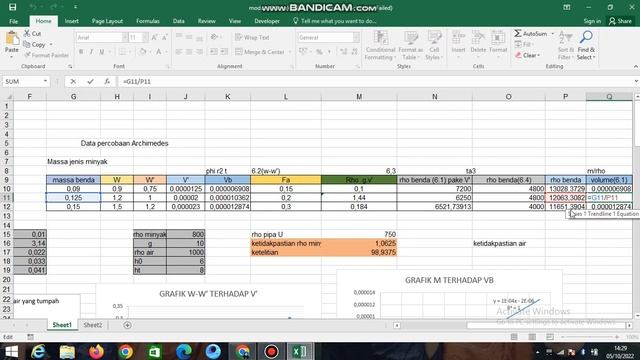Switch to Sheet2 tab
The height and width of the screenshot is (360, 640).
93,325
